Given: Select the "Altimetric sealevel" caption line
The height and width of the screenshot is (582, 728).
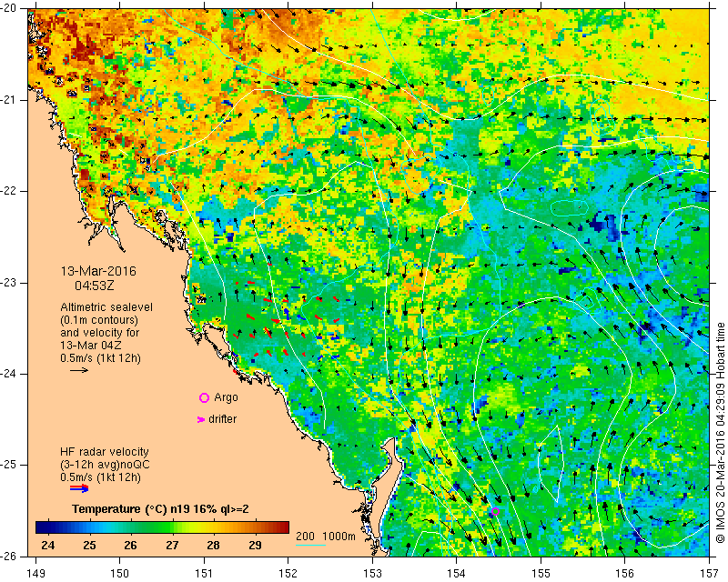Looking at the screenshot, I should point(106,307).
